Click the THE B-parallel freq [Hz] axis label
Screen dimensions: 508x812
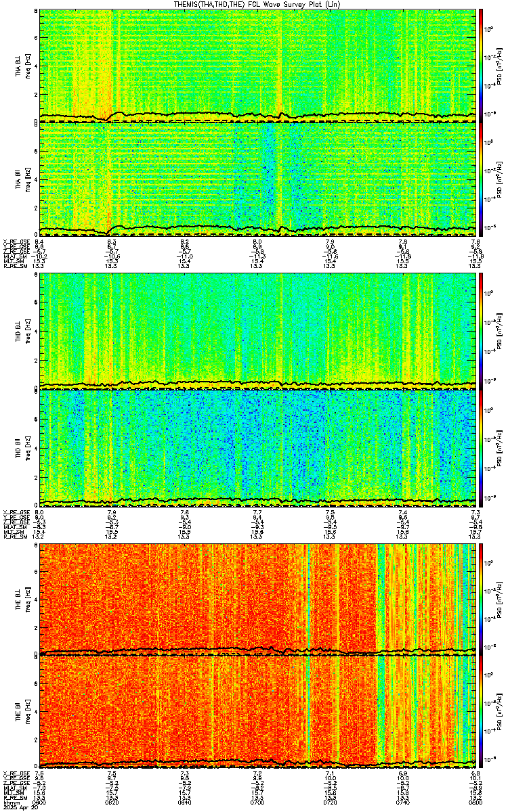click(28, 713)
